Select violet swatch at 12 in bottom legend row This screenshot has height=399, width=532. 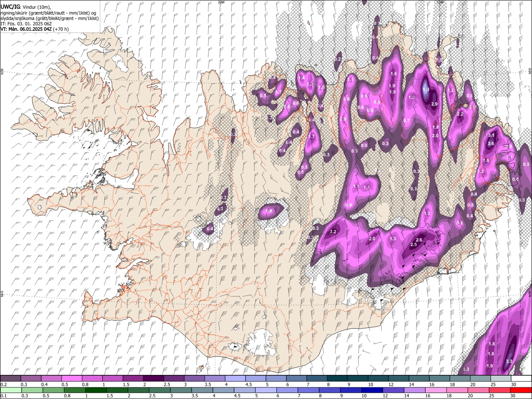[393, 390]
